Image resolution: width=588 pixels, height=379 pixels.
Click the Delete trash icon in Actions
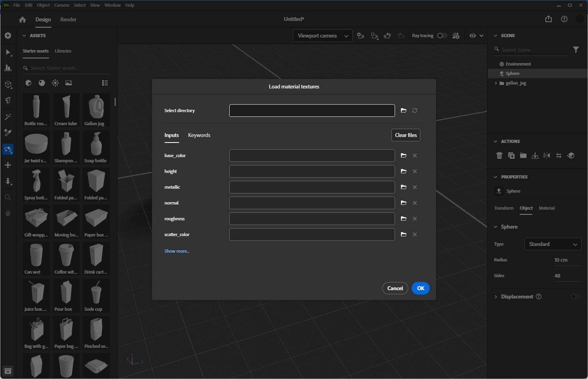click(499, 156)
